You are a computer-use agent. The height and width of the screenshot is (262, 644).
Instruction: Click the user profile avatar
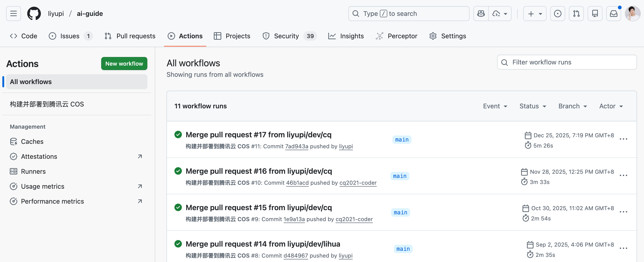click(x=633, y=14)
